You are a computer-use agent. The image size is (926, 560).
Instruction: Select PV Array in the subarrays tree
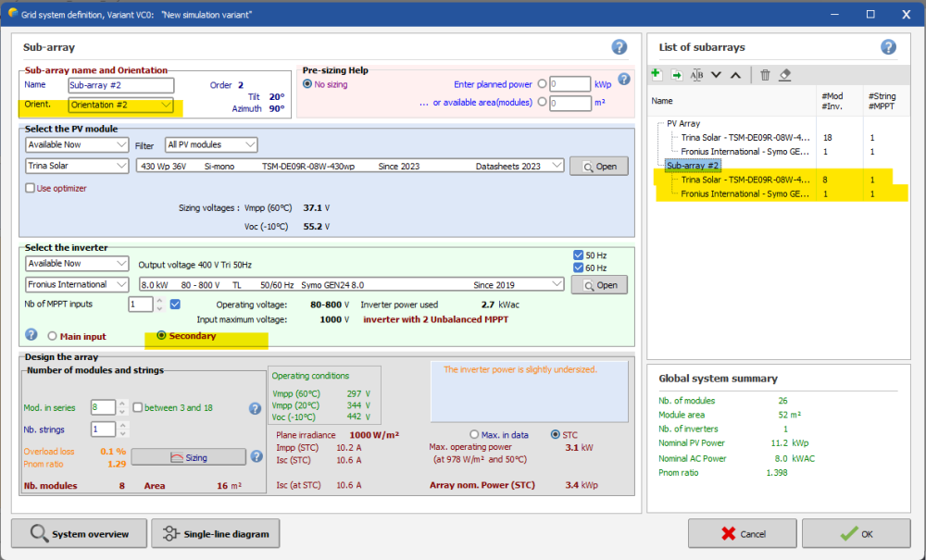point(683,123)
